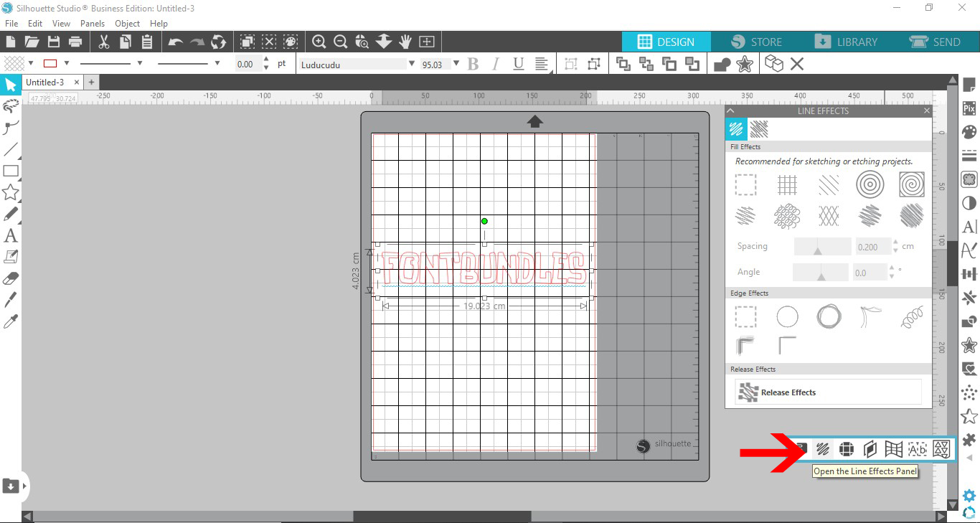
Task: Open the Pix panel in right sidebar
Action: click(x=969, y=109)
